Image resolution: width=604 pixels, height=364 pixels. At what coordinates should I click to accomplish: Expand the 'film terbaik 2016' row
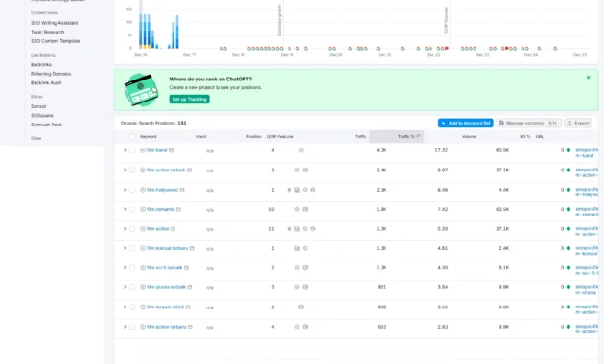point(125,307)
